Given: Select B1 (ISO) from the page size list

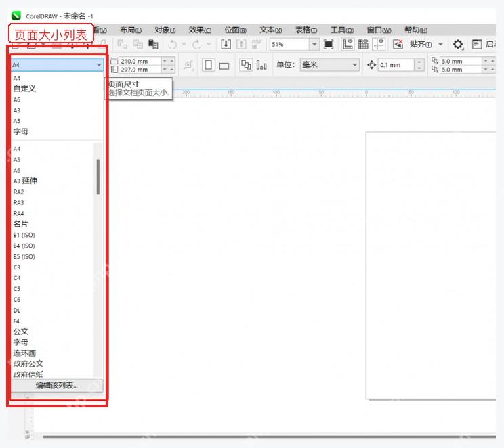Looking at the screenshot, I should coord(24,235).
